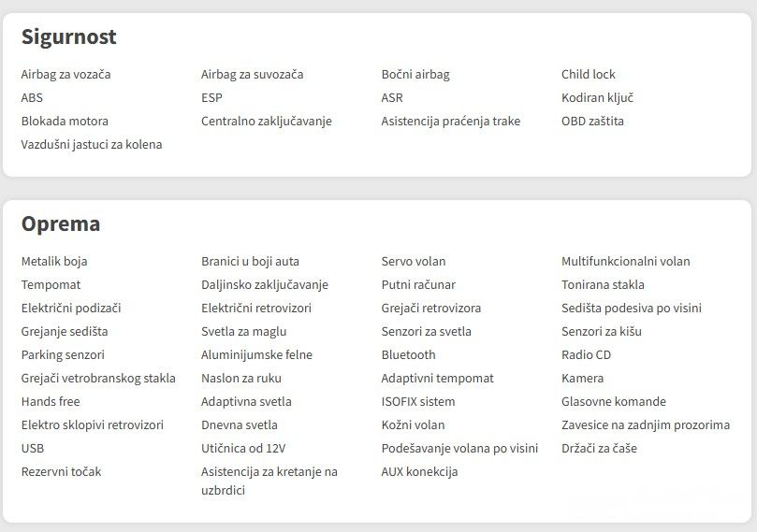Click 'Metalik boja' equipment item
This screenshot has width=757, height=532.
54,262
